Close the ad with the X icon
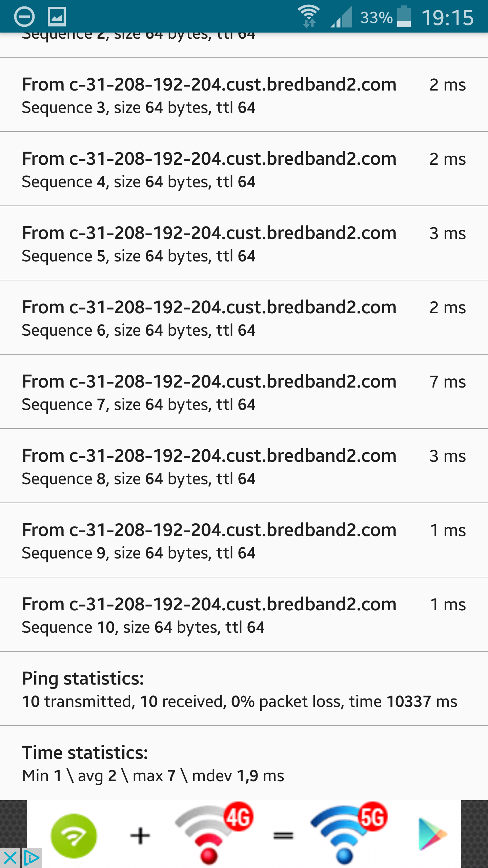Screen dimensions: 488x868 (10, 857)
